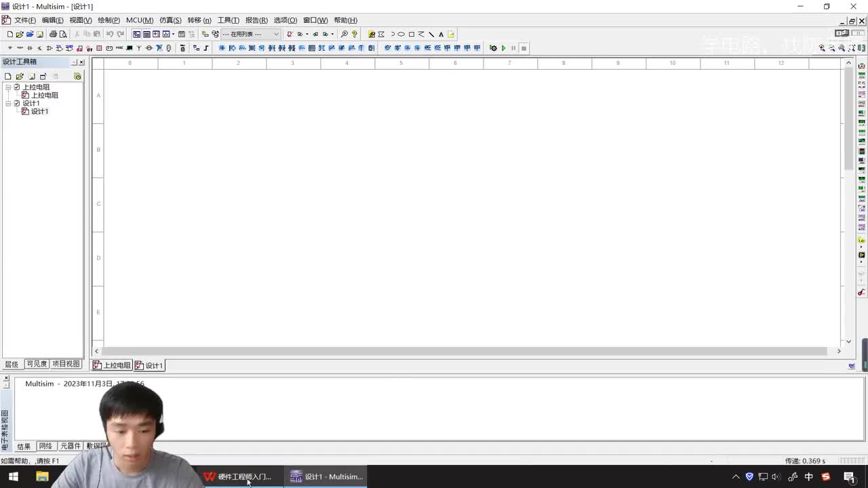Click the horizontal scrollbar of the schematic
Screen dimensions: 868x488
(465, 351)
